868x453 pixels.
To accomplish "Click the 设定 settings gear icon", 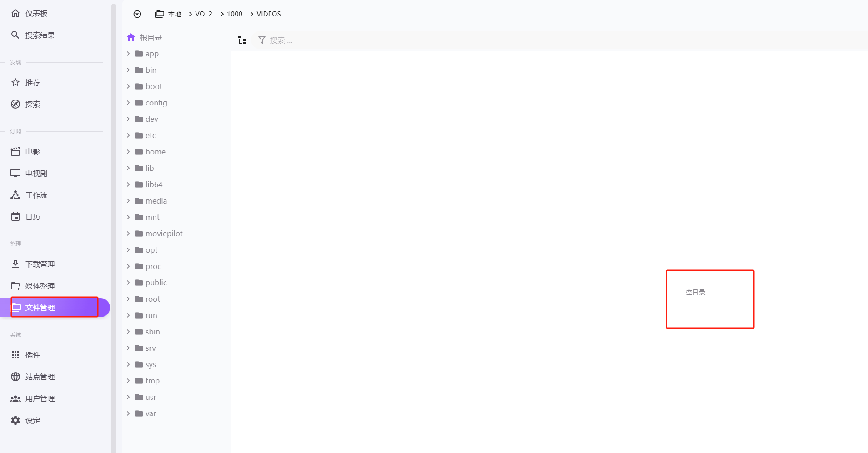I will point(15,420).
